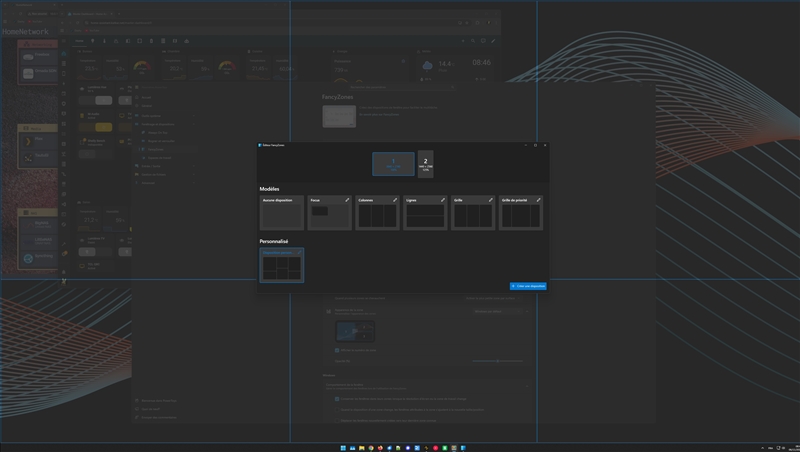Screen dimensions: 800x452
Task: Apply the Grille de priorité layout
Action: click(521, 216)
